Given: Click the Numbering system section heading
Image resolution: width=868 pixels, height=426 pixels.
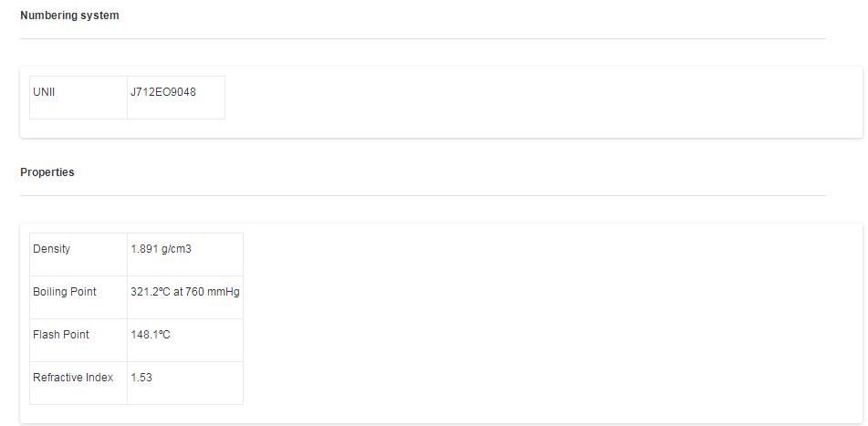Looking at the screenshot, I should [69, 16].
